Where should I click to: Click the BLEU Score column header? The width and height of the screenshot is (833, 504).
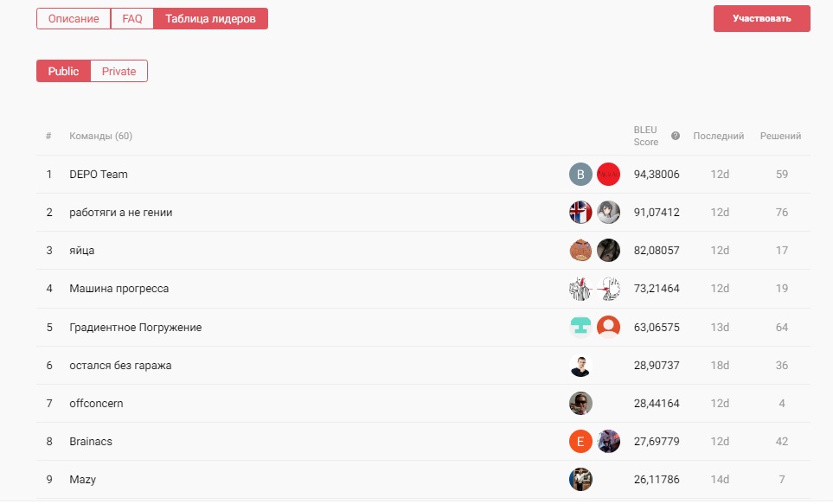pos(646,136)
